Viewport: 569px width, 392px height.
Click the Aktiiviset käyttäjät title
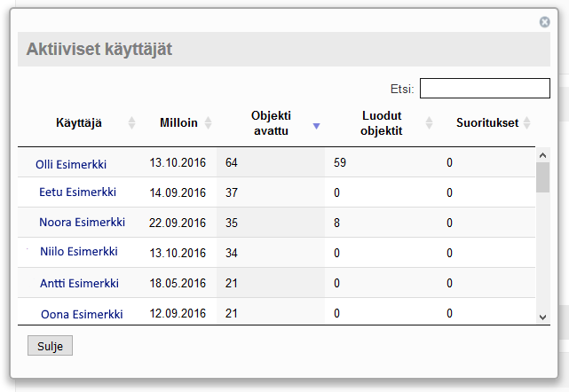click(x=99, y=50)
